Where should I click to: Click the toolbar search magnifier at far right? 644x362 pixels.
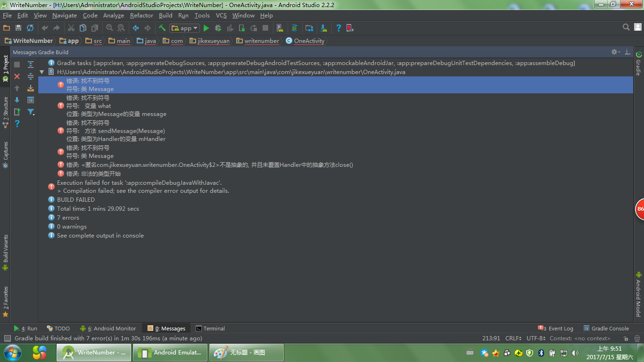tap(626, 27)
